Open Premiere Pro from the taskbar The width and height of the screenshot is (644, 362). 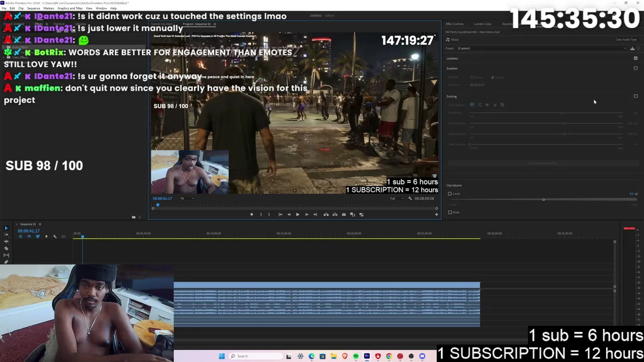tap(367, 356)
